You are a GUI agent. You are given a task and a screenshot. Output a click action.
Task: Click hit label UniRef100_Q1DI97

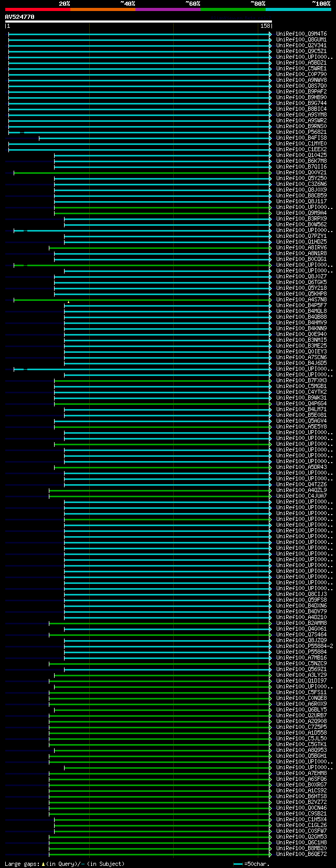(301, 681)
